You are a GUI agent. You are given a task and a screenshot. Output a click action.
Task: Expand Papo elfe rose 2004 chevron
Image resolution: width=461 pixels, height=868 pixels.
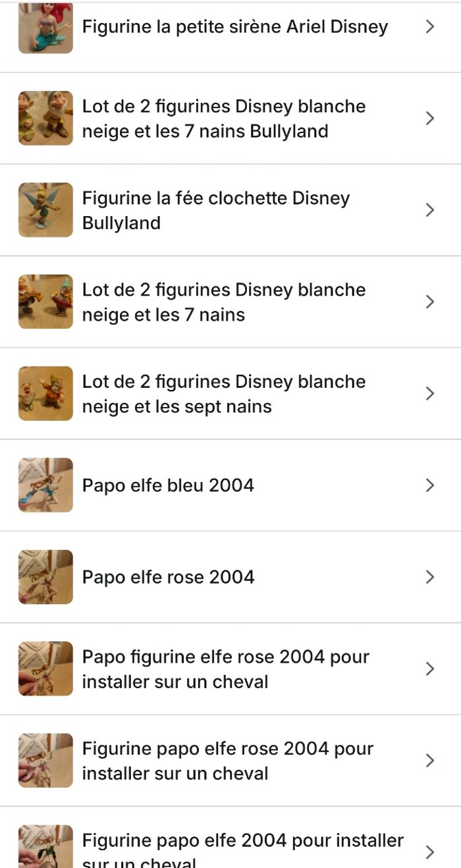430,577
